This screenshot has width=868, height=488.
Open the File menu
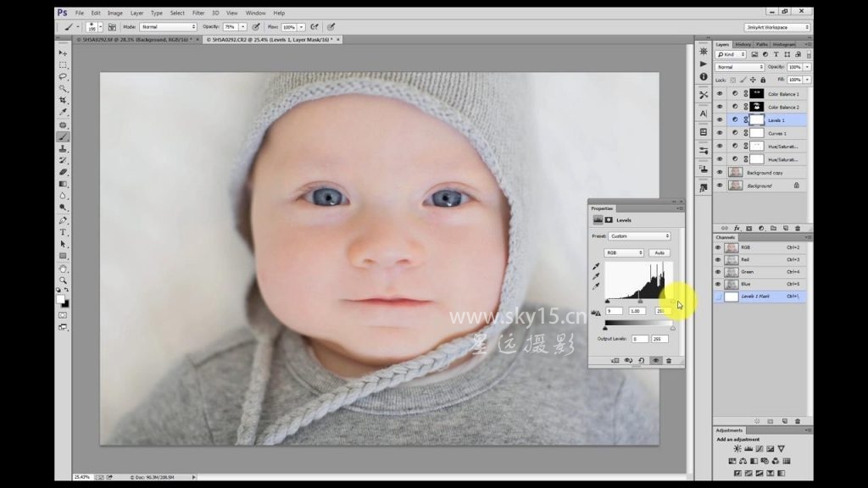click(80, 13)
